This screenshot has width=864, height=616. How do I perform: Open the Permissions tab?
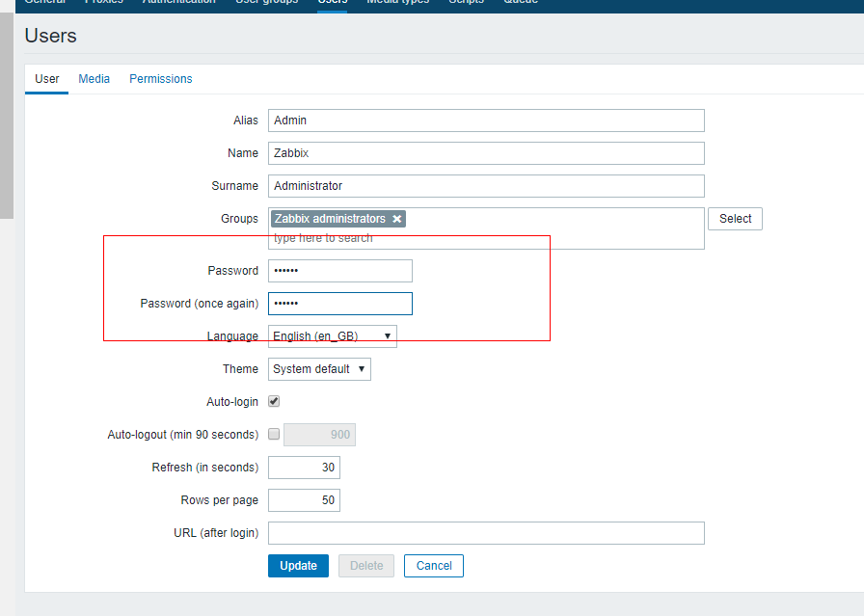point(161,79)
